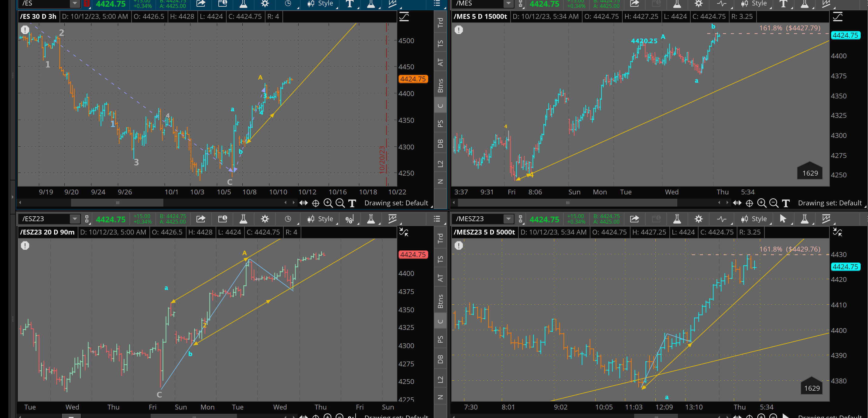The width and height of the screenshot is (868, 418).
Task: Toggle auto-fit price axis icon in /MESZ23 chart
Action: tap(837, 232)
